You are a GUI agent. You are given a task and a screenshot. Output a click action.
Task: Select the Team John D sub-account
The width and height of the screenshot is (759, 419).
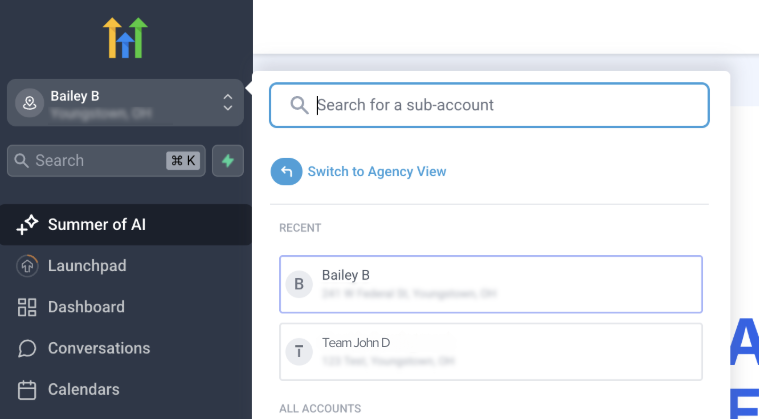[491, 352]
